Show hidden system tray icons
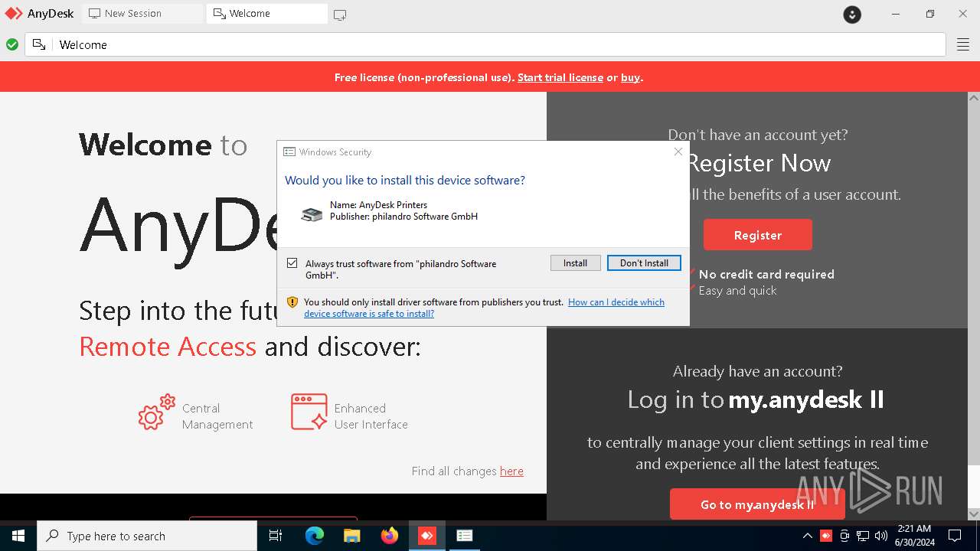The height and width of the screenshot is (551, 980). (x=807, y=536)
